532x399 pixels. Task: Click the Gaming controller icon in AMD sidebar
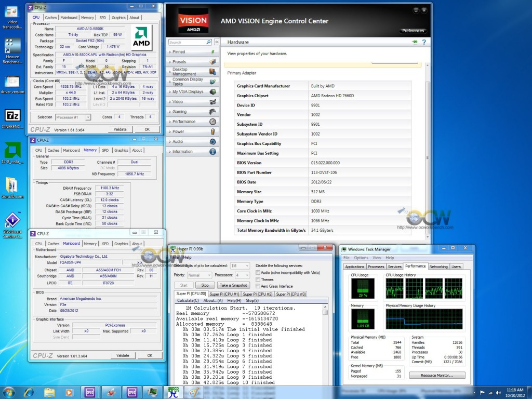(x=212, y=112)
